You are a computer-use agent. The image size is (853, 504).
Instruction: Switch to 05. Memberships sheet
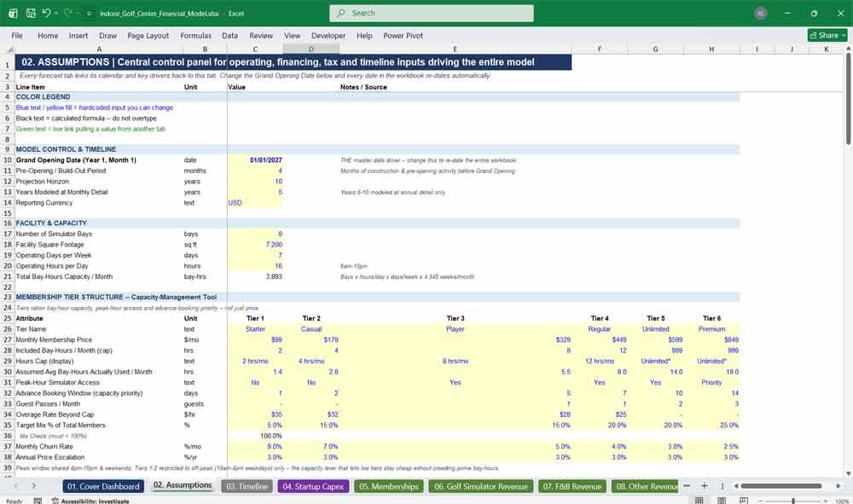tap(388, 487)
